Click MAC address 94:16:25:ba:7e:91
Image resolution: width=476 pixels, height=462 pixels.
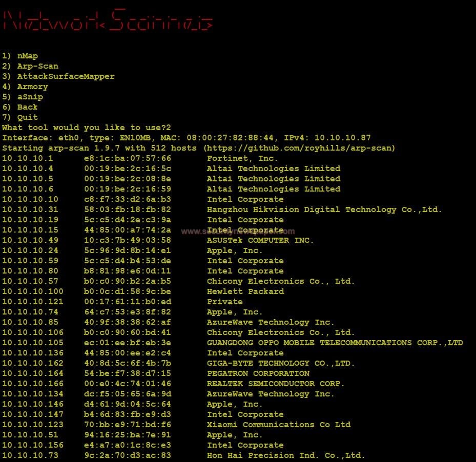[128, 435]
